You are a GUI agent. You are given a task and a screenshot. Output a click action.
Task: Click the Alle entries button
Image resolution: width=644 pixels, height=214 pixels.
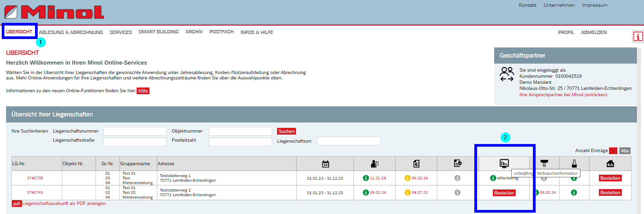(625, 151)
